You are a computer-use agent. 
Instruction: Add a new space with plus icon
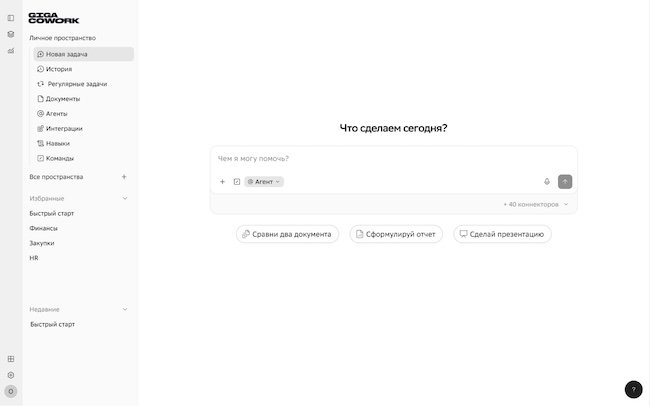pos(124,177)
